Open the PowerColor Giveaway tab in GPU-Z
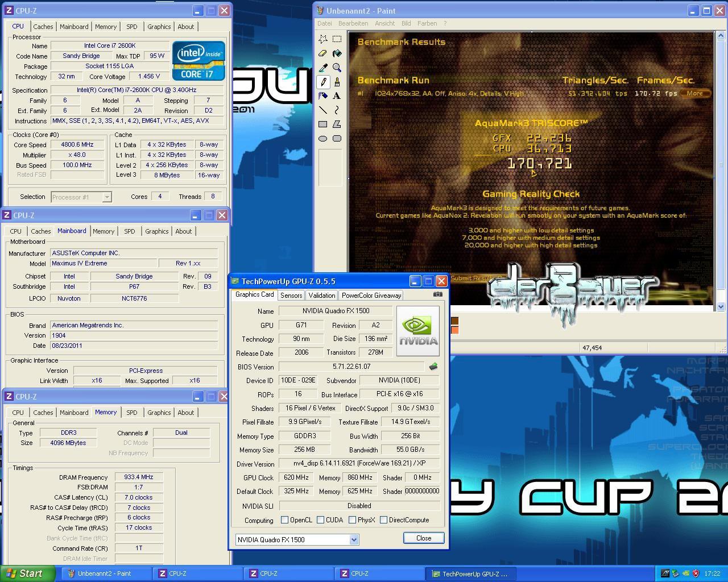 371,296
